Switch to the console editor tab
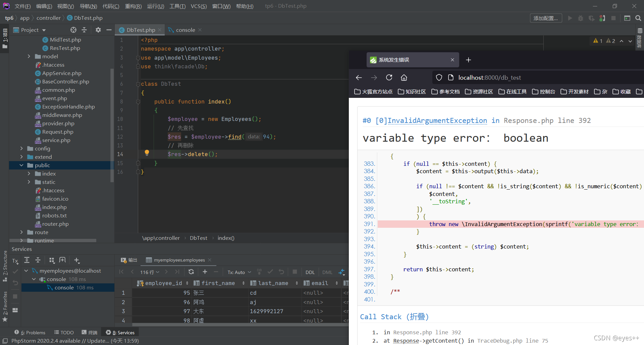 click(185, 30)
